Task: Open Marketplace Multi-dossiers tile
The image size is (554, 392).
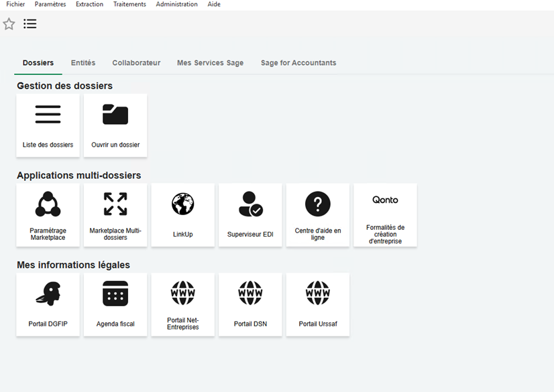Action: [x=115, y=215]
